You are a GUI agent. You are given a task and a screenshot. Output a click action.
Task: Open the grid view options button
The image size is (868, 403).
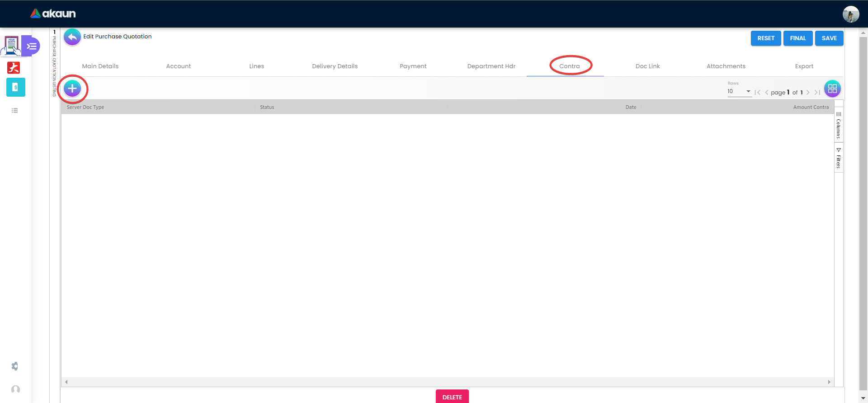tap(832, 89)
